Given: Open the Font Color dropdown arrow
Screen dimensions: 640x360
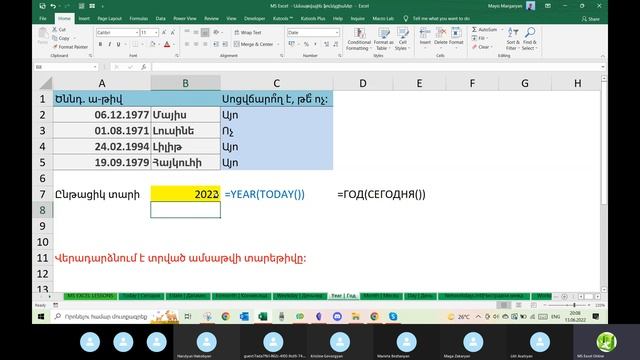Looking at the screenshot, I should 174,44.
